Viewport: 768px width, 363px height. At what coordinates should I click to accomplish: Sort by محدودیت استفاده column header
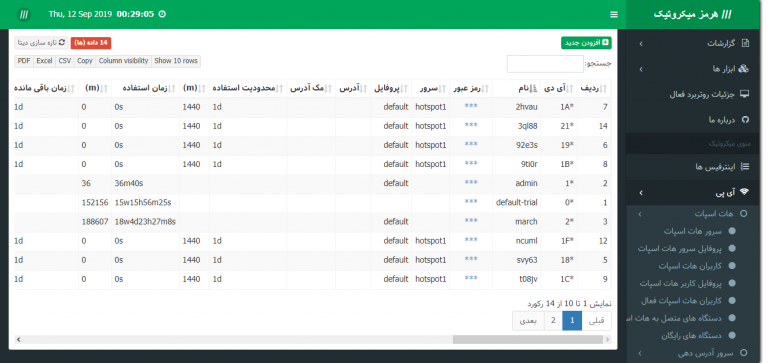[x=248, y=88]
